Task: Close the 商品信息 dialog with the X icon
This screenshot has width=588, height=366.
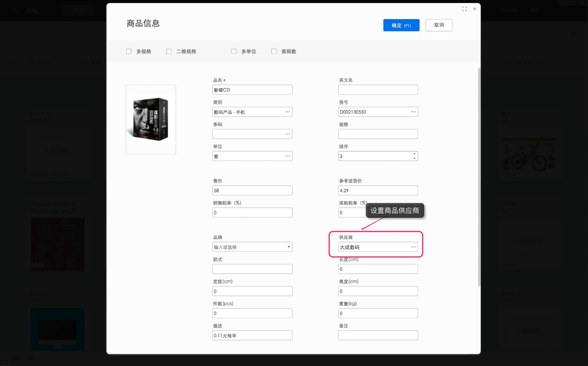Action: pos(475,9)
